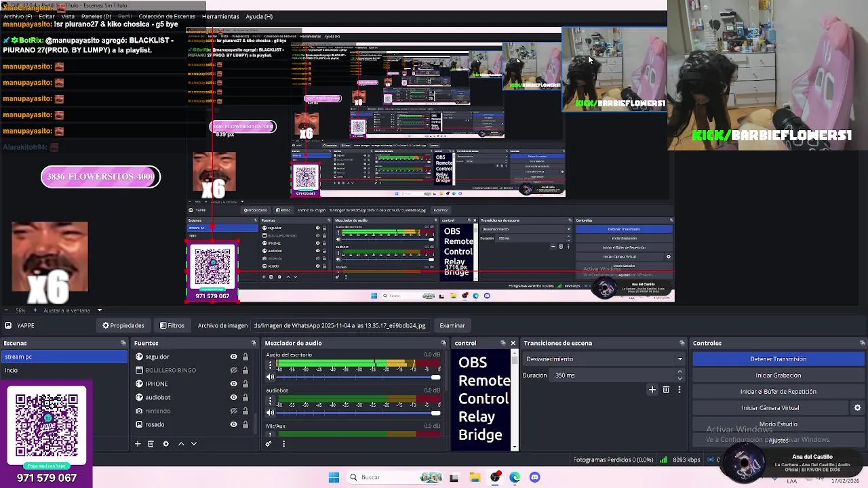Undock the Transiciones de escena panel
868x488 pixels.
coord(682,343)
